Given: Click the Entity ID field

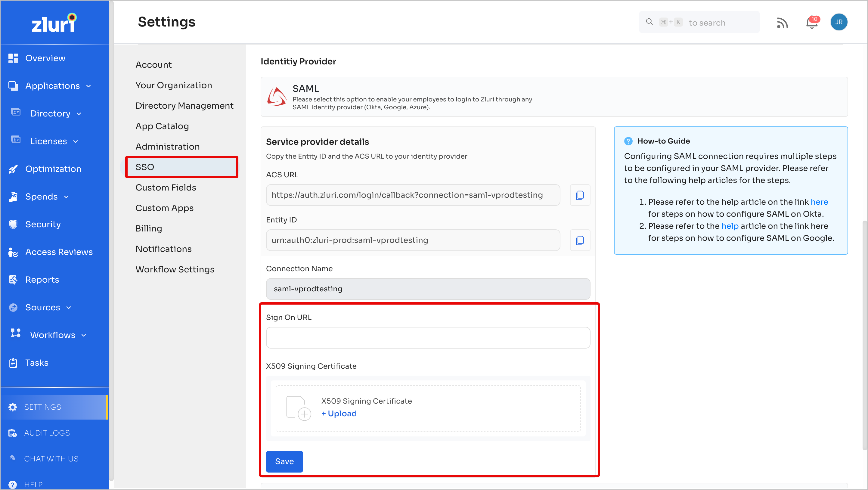Looking at the screenshot, I should tap(413, 240).
